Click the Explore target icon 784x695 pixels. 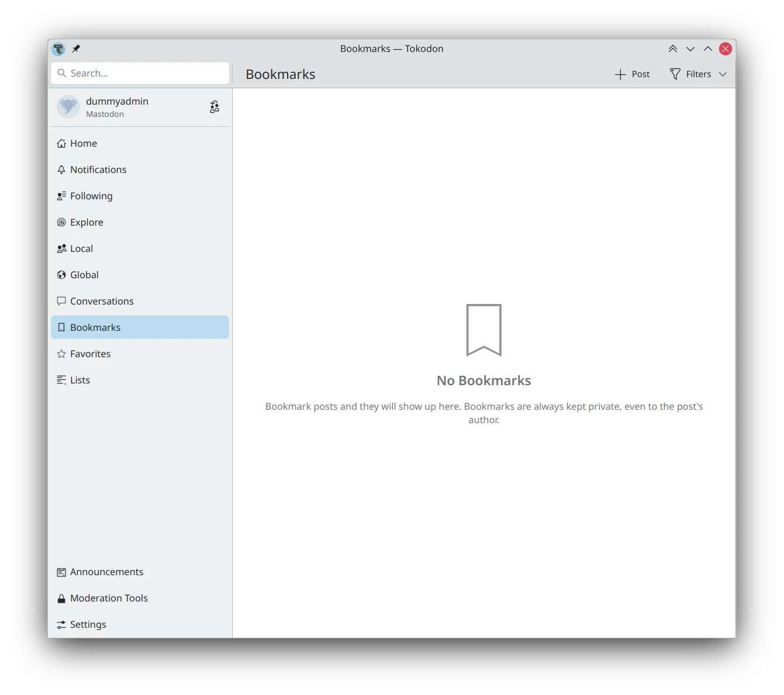(61, 223)
